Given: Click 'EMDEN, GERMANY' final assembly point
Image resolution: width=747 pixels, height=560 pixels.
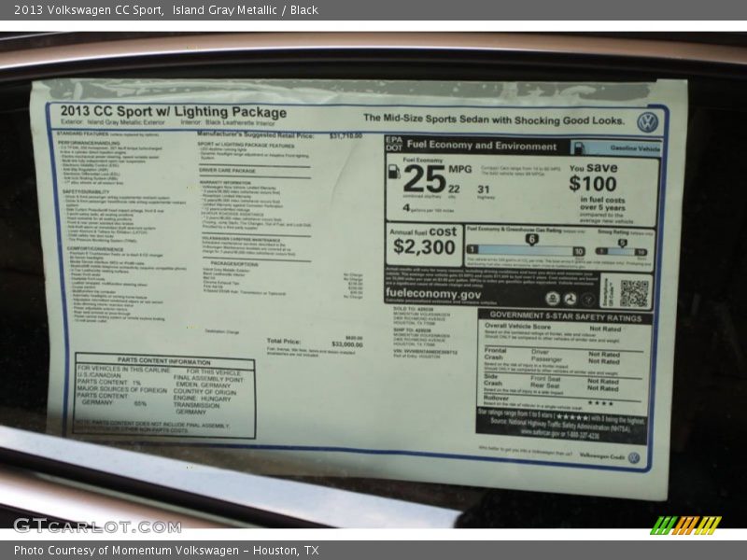Looking at the screenshot, I should coord(203,385).
